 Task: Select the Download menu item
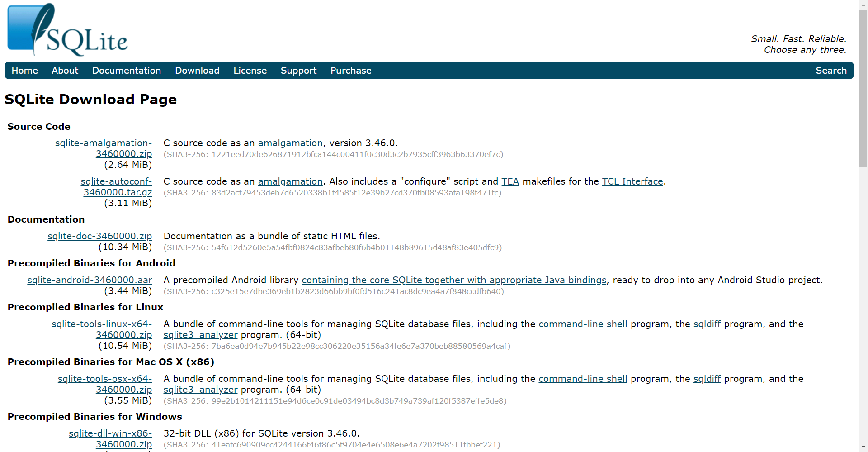(x=197, y=71)
